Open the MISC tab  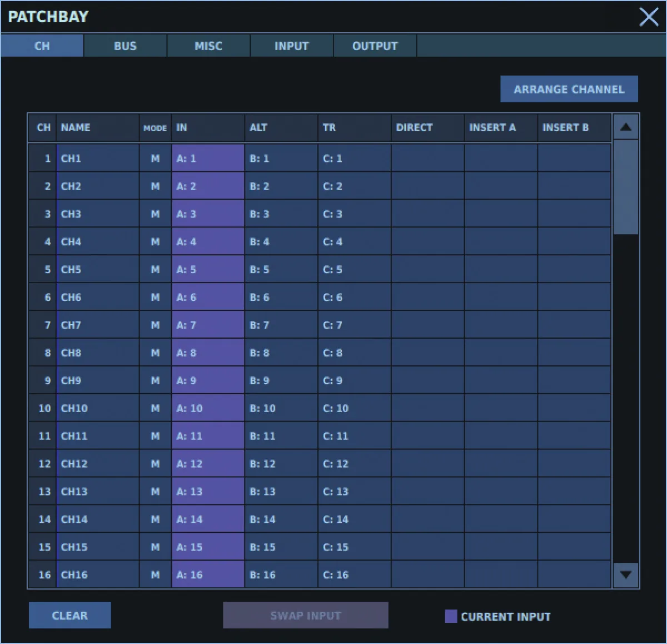point(208,46)
